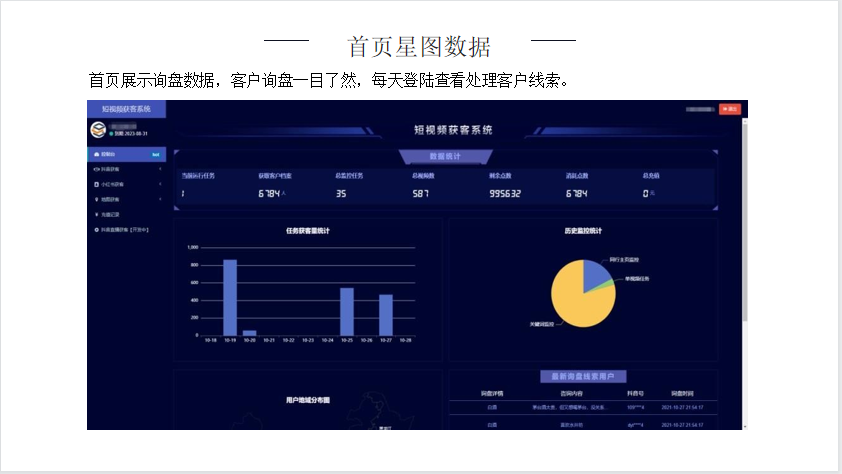Click the 数据统计 tab header
This screenshot has height=474, width=842.
445,156
